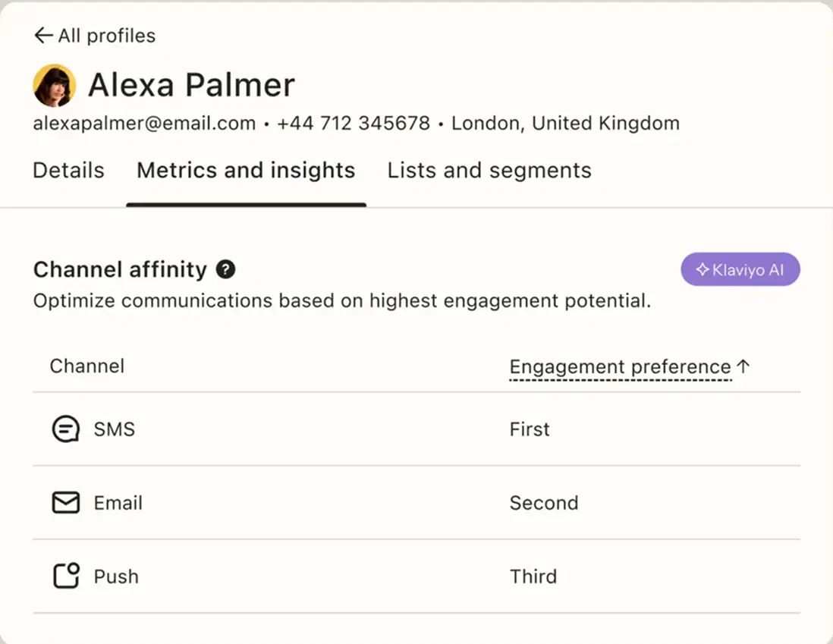833x644 pixels.
Task: Click the Push notification icon
Action: point(66,576)
